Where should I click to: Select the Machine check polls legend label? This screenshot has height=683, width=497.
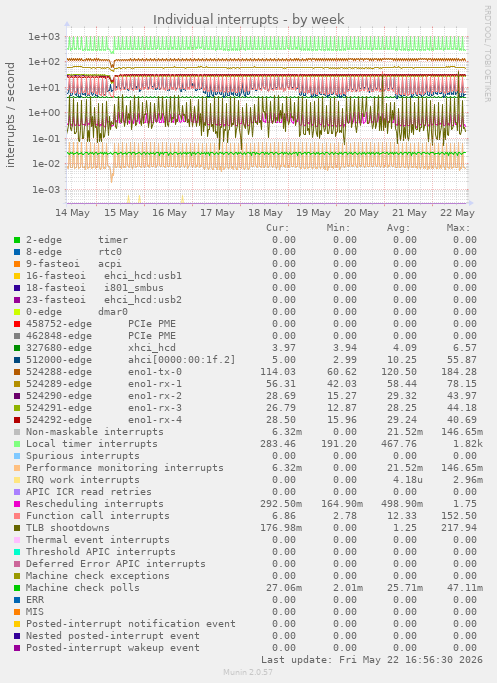click(83, 588)
